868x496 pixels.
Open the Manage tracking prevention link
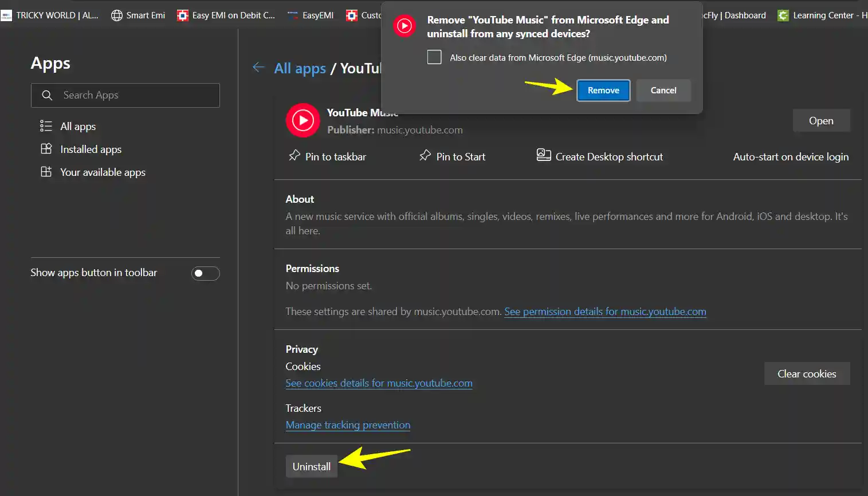348,424
